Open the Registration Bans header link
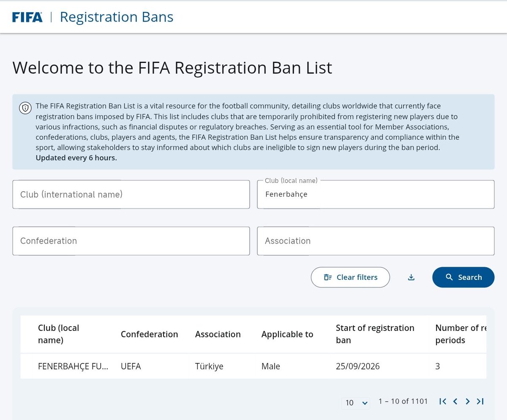 117,17
